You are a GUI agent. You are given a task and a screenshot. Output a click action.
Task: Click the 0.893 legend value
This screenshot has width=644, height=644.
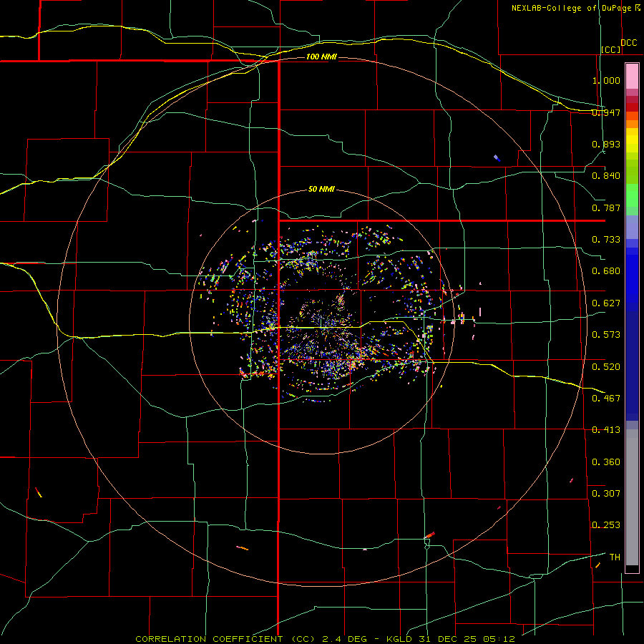(606, 144)
